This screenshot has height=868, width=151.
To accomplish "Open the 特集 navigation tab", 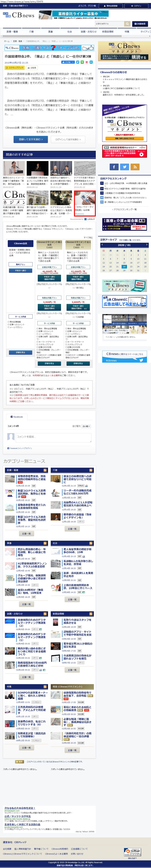I will click(127, 32).
